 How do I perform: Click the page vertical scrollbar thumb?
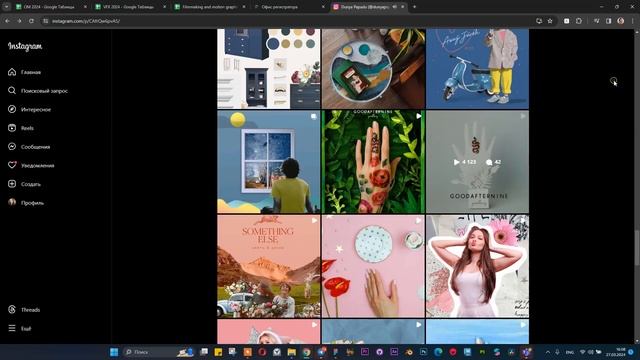637,248
